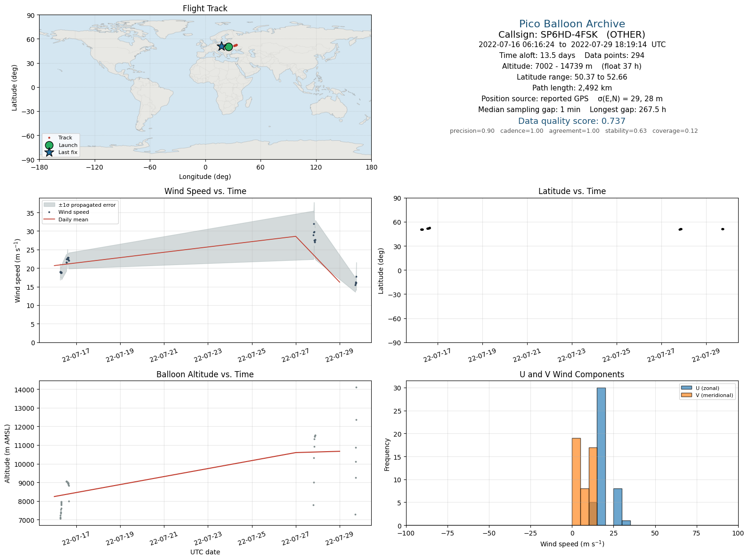Click the "Balloon Altitude vs. Time" title

coord(205,374)
